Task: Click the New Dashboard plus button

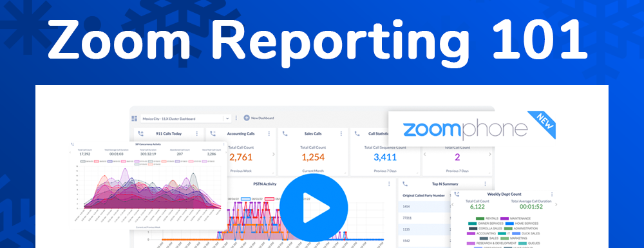Action: point(247,118)
